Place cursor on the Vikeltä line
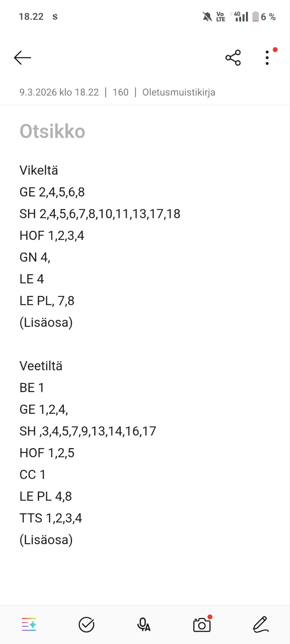The width and height of the screenshot is (290, 644). 39,170
